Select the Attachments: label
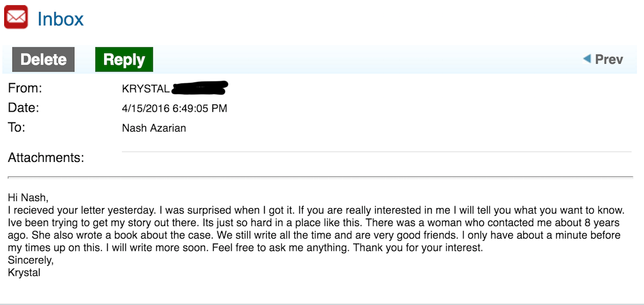Screen dimensions: 644x305 (46, 157)
